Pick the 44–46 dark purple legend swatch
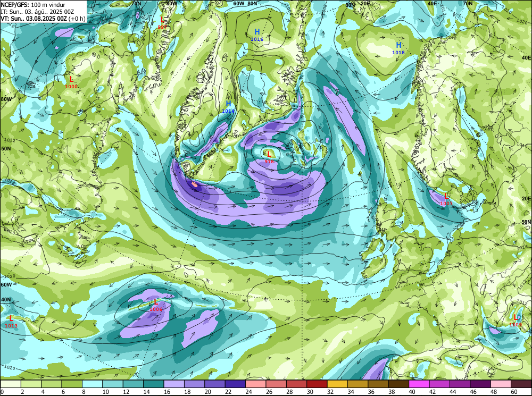The image size is (532, 396). [460, 384]
